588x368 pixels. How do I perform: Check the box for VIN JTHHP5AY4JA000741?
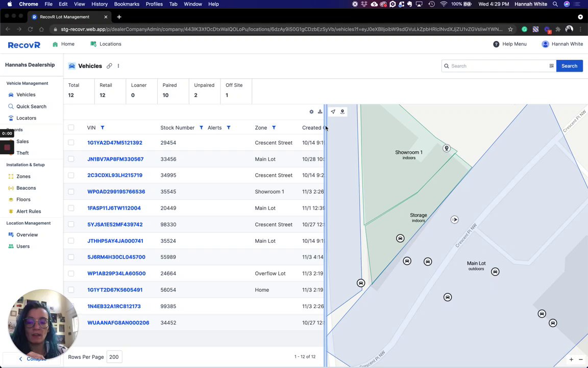pyautogui.click(x=71, y=241)
